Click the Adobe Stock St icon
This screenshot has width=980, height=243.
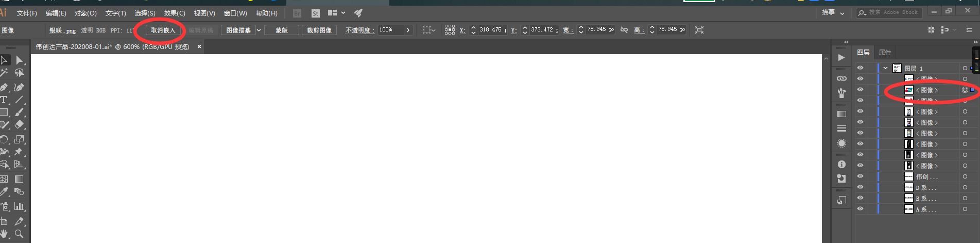(x=316, y=13)
